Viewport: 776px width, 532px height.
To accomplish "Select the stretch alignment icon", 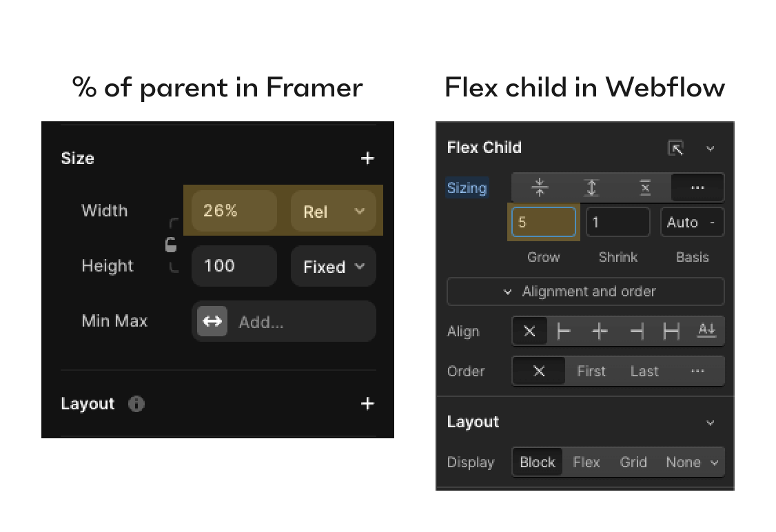I will coord(669,331).
